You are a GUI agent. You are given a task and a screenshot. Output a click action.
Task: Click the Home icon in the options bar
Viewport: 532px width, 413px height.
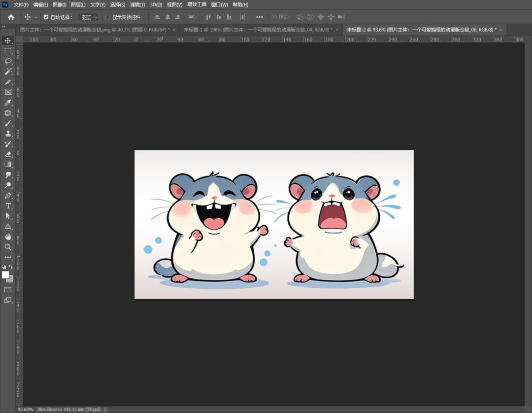(11, 16)
